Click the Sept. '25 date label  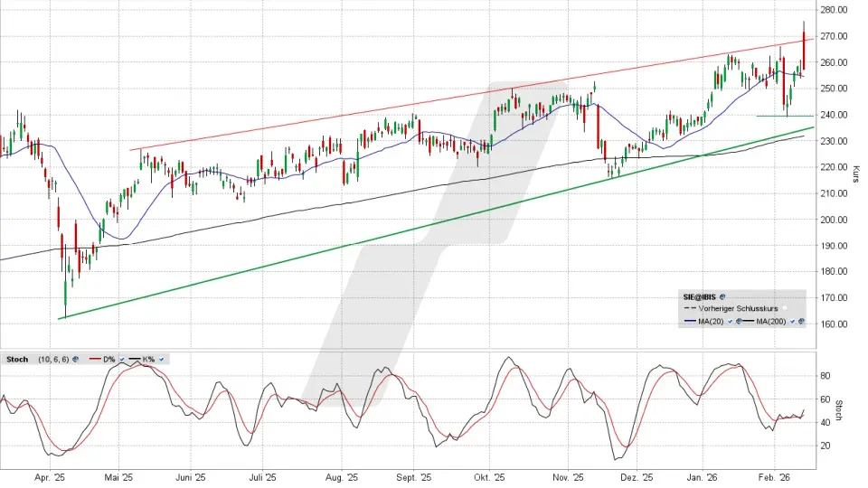pos(413,477)
